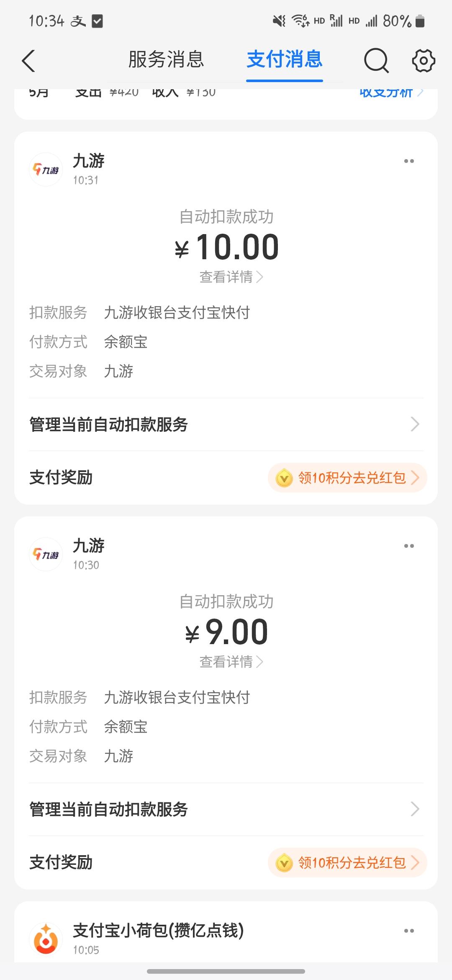Tap the back arrow icon

(x=28, y=61)
